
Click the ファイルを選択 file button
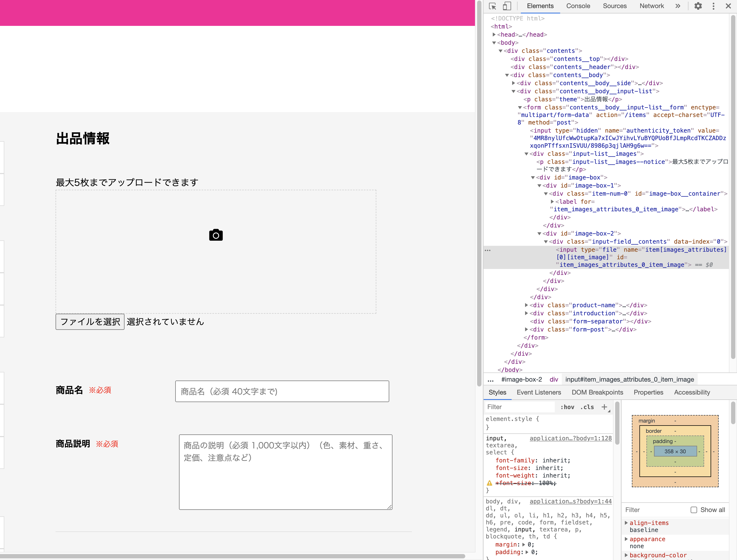90,322
